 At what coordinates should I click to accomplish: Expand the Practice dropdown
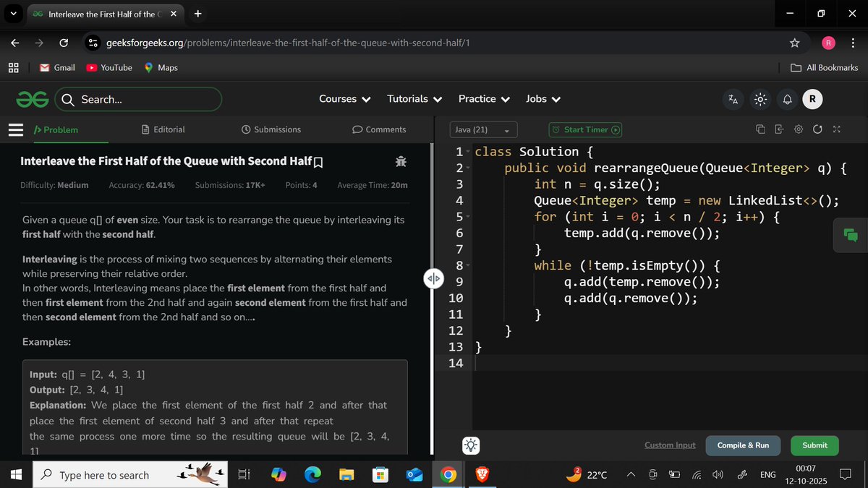click(x=484, y=99)
